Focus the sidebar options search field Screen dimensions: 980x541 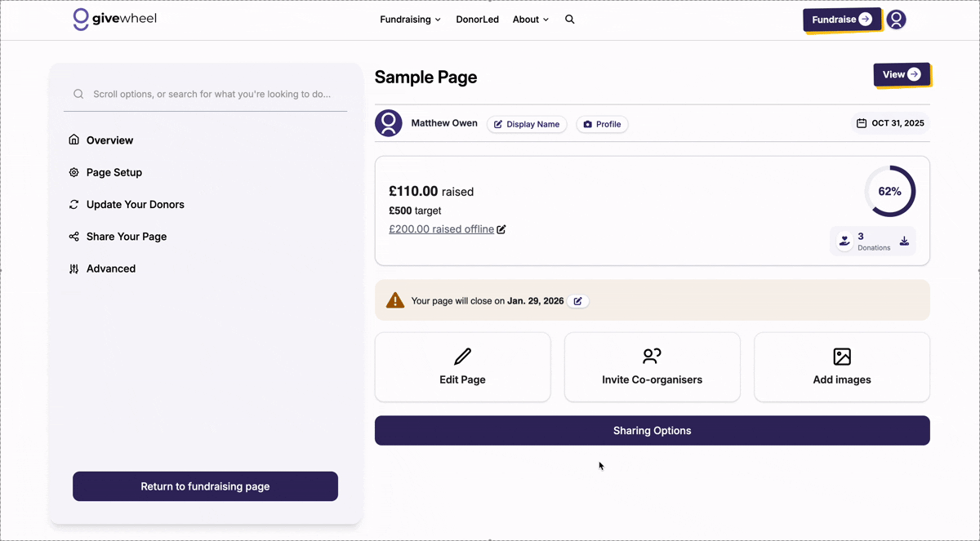click(212, 95)
